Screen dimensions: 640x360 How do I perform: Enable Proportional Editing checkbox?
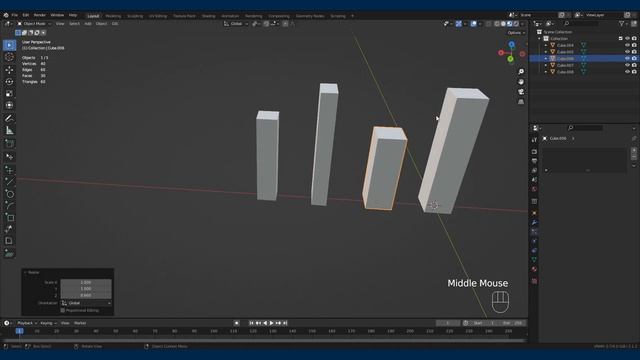pyautogui.click(x=62, y=311)
